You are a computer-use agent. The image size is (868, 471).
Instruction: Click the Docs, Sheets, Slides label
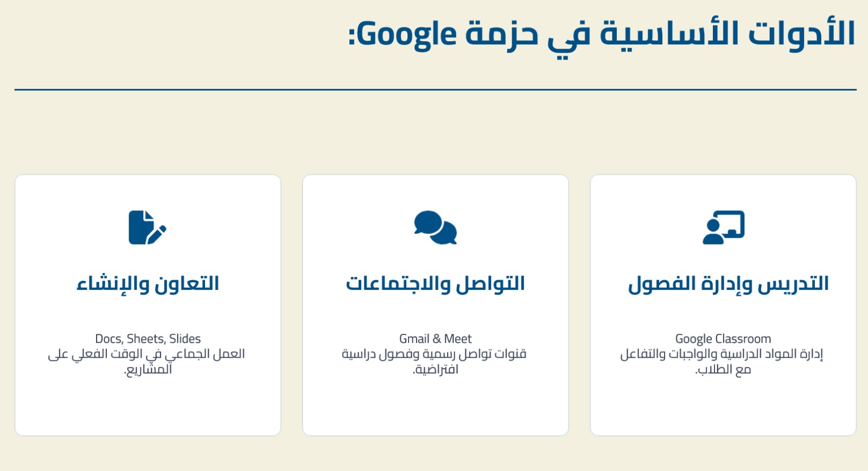[x=148, y=339]
